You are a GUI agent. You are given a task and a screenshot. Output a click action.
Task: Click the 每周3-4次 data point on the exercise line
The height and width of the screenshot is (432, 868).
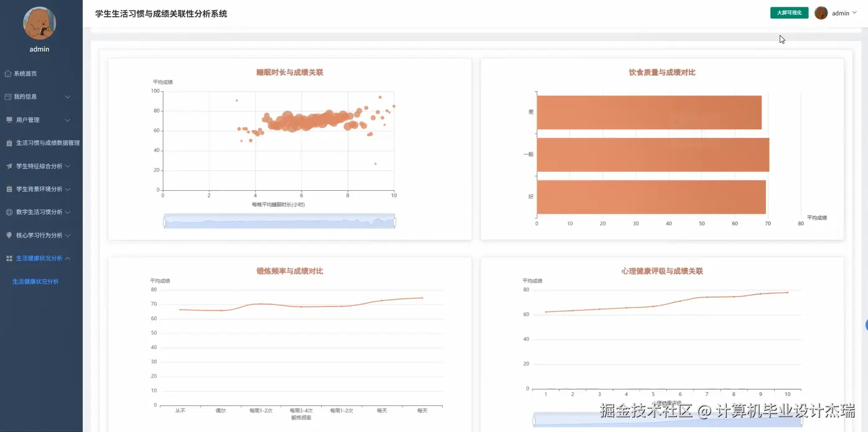(301, 307)
